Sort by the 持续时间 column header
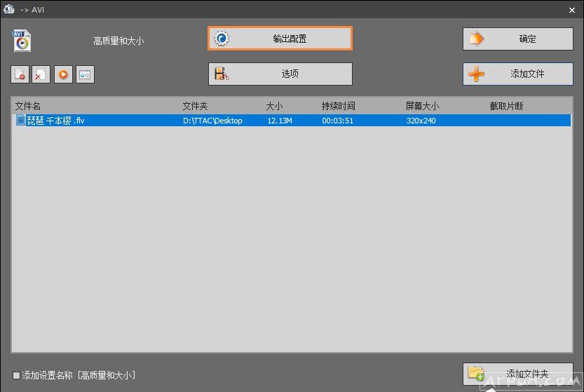The height and width of the screenshot is (392, 584). (339, 106)
